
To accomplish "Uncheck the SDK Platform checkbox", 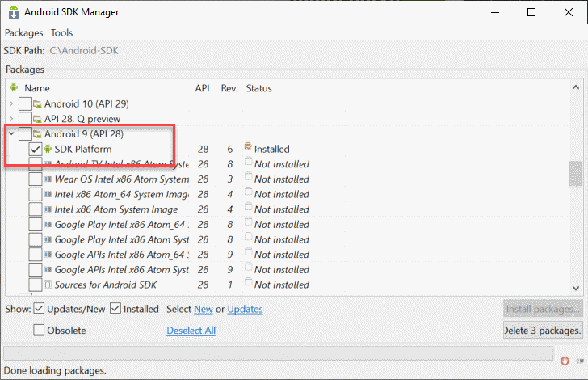I will [36, 150].
